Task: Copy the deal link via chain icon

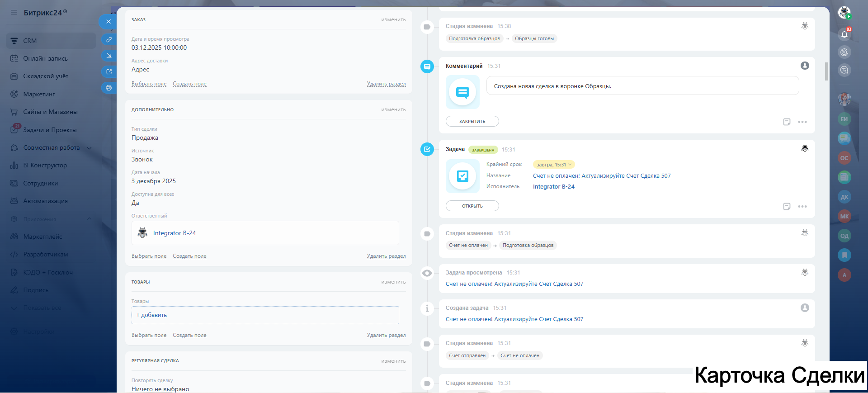Action: (x=109, y=40)
